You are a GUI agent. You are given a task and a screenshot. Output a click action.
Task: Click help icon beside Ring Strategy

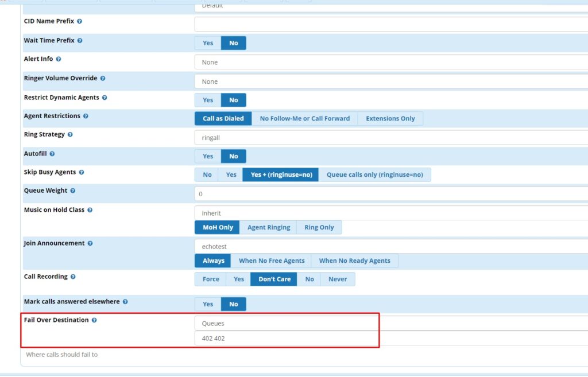click(x=70, y=135)
